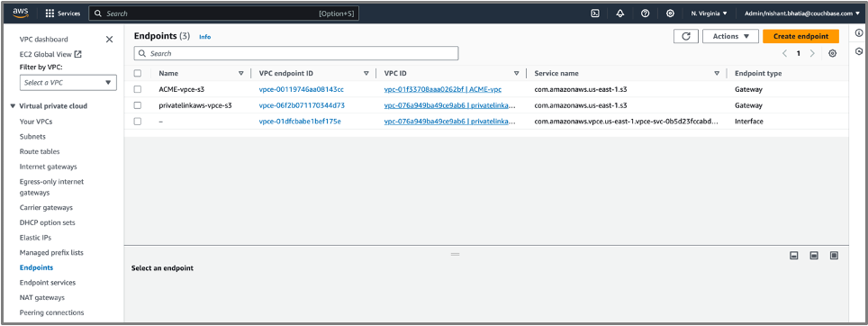The image size is (868, 326).
Task: Go to DHCP option sets
Action: [47, 222]
